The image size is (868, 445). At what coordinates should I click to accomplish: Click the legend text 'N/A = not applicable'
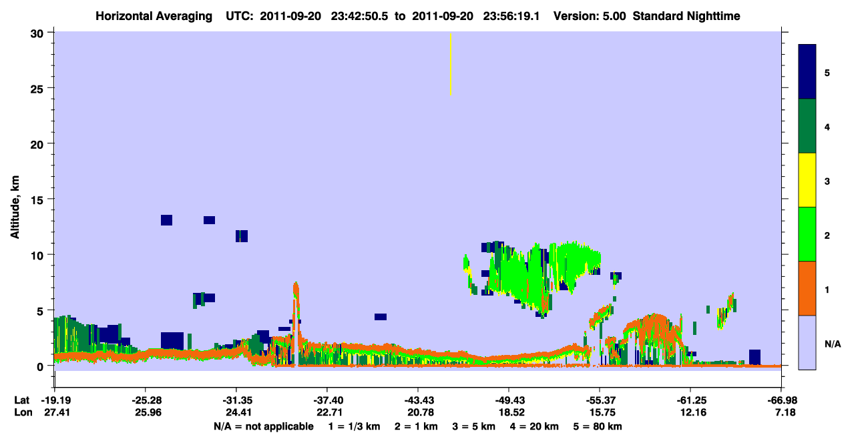click(x=264, y=426)
